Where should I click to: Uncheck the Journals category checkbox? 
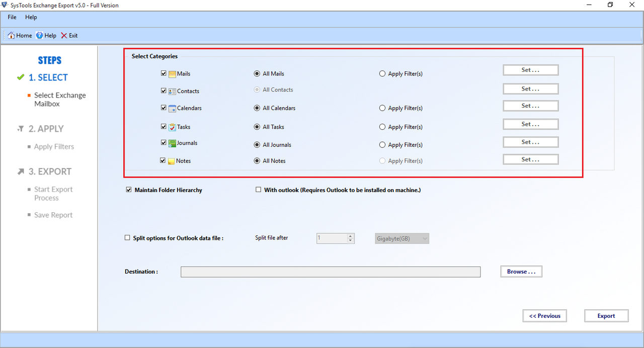164,143
